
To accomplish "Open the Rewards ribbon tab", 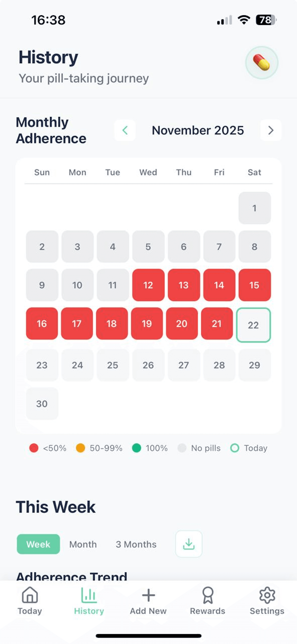I will click(208, 600).
